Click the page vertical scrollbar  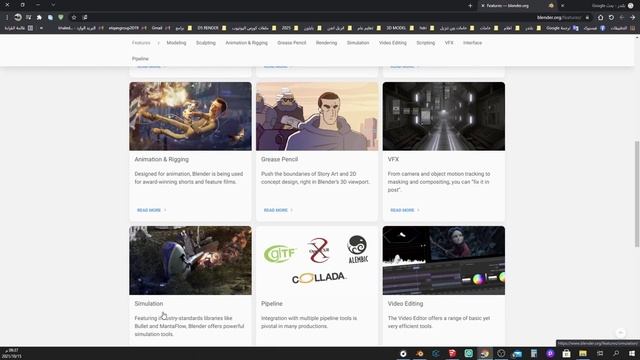tap(637, 193)
